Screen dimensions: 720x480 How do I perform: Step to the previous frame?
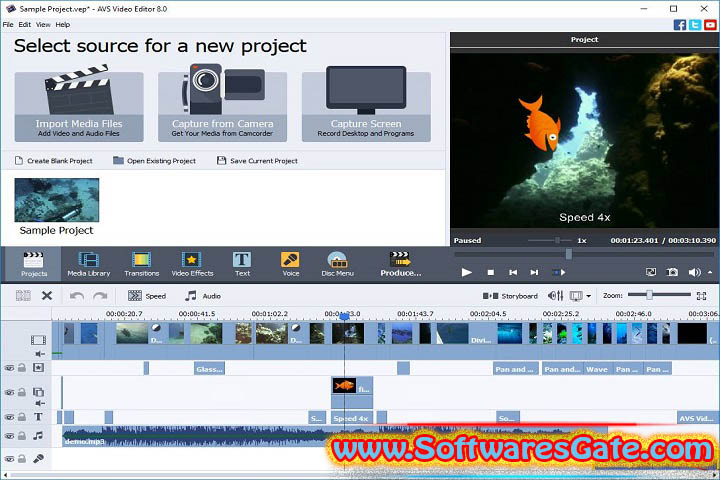click(x=513, y=272)
